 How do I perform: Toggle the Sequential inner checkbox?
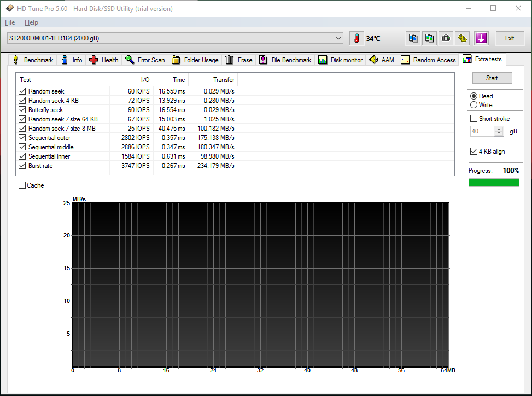click(x=22, y=156)
